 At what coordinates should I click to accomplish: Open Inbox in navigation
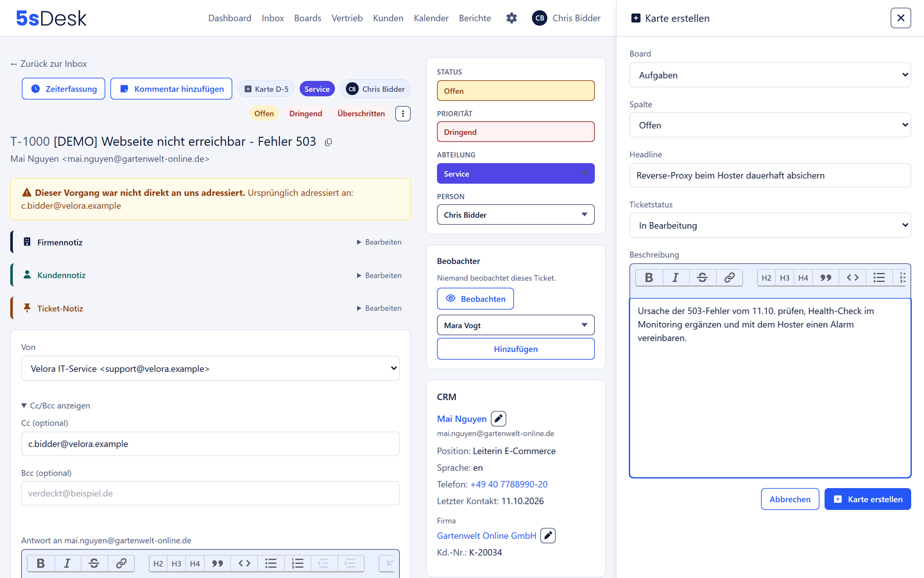pos(273,18)
